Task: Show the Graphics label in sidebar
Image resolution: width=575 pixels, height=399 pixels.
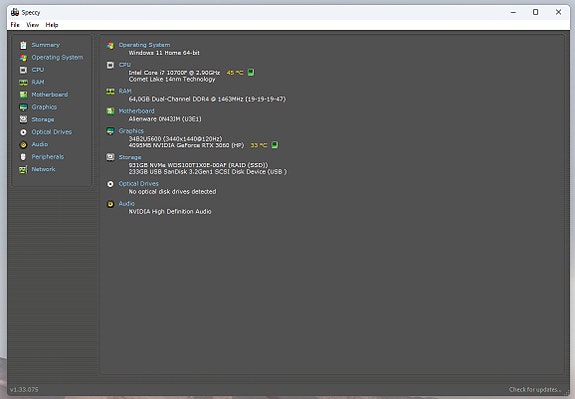Action: tap(44, 107)
